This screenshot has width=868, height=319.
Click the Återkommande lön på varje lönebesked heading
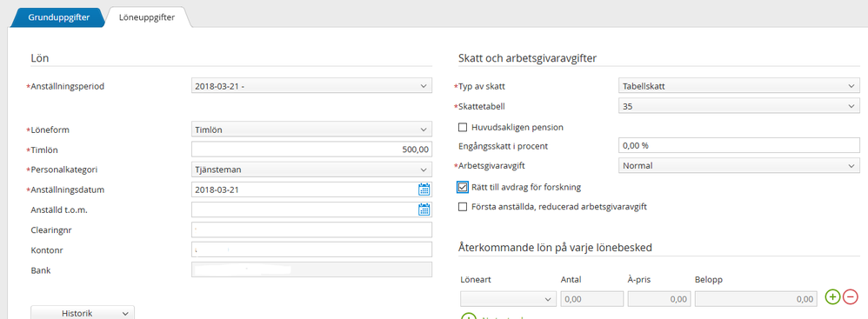point(555,247)
